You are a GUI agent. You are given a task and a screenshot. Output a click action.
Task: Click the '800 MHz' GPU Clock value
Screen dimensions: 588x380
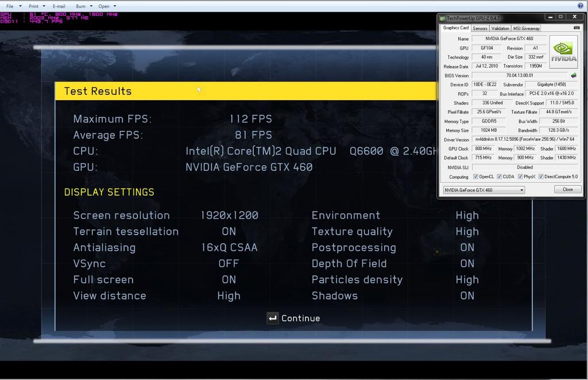coord(483,149)
